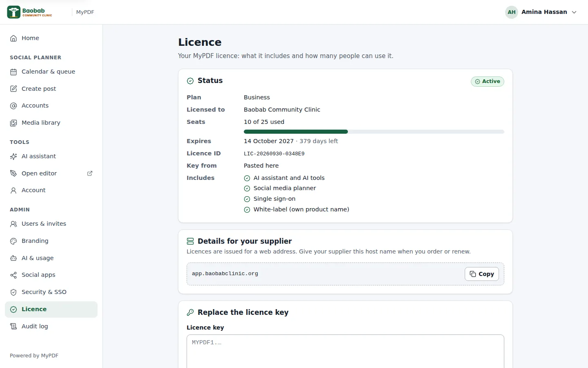Click the Audit log icon
Viewport: 588px width, 368px height.
click(x=13, y=326)
